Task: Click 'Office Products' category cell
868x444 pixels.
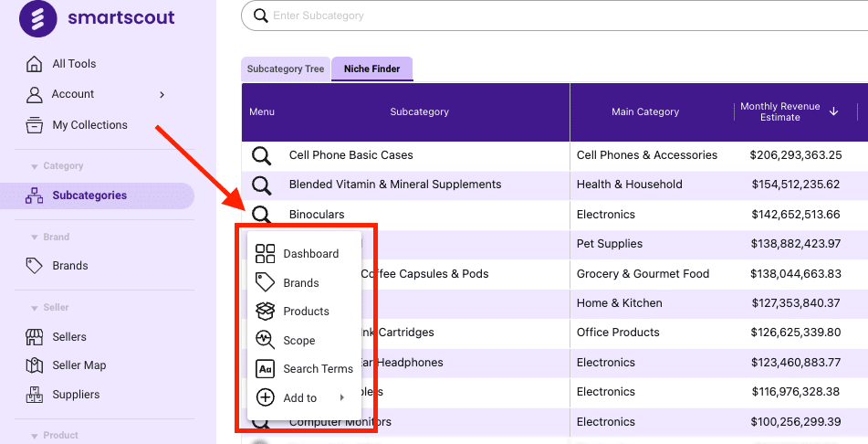Action: (x=618, y=333)
